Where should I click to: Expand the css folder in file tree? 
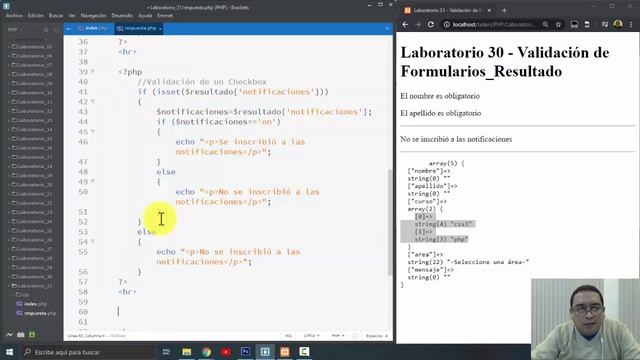point(22,295)
